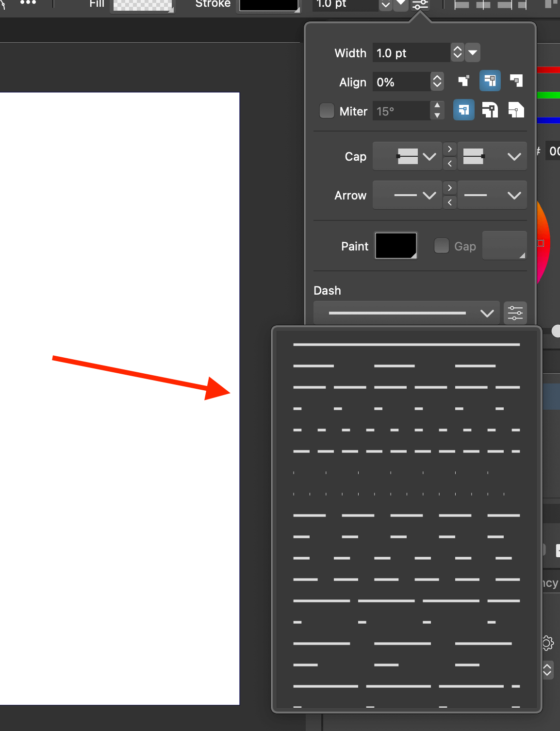Click stroke settings sliders icon in top toolbar

420,5
